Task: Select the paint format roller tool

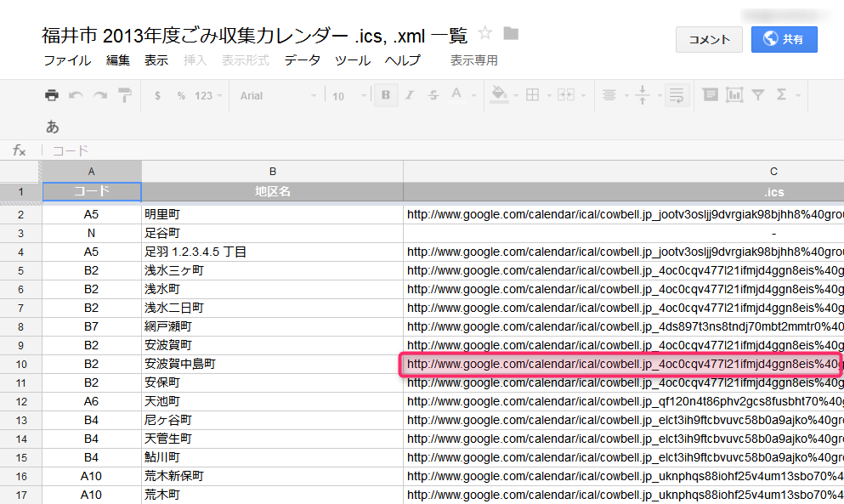Action: (x=125, y=95)
